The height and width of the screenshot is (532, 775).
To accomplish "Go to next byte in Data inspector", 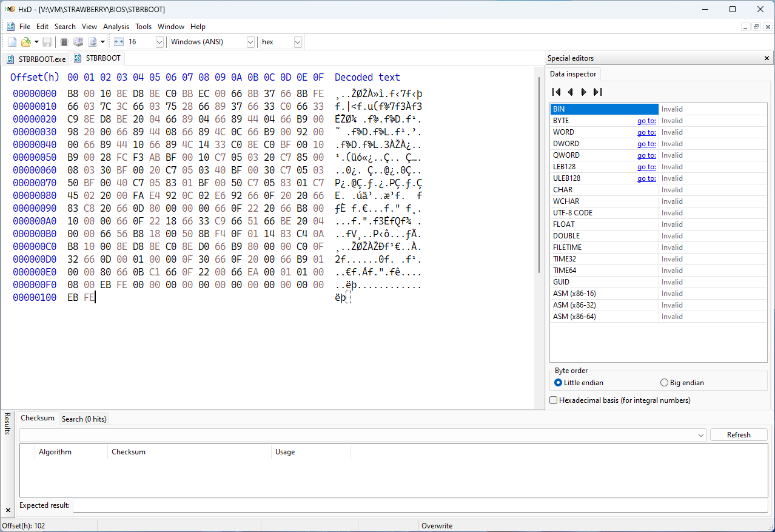I will click(x=583, y=92).
